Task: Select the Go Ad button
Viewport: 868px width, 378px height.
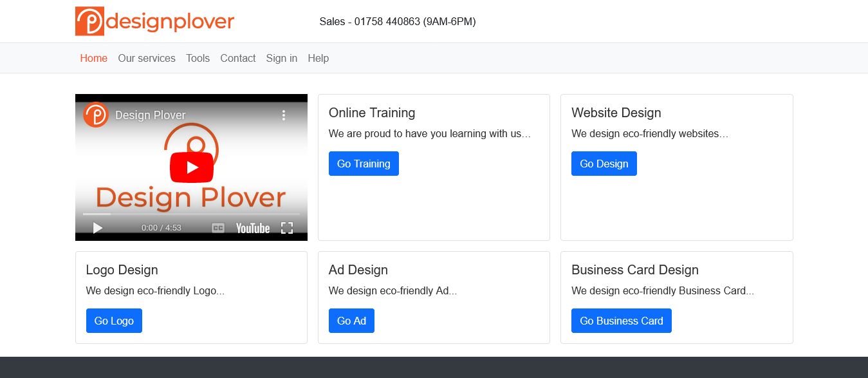Action: point(351,321)
